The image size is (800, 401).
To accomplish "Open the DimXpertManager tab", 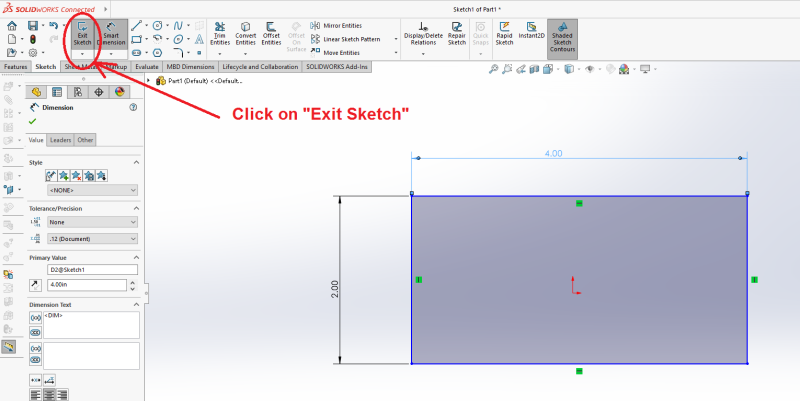I will 98,92.
